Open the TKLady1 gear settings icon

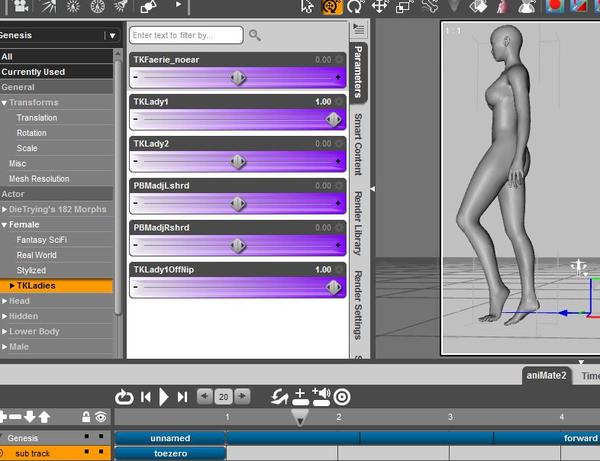click(x=339, y=102)
